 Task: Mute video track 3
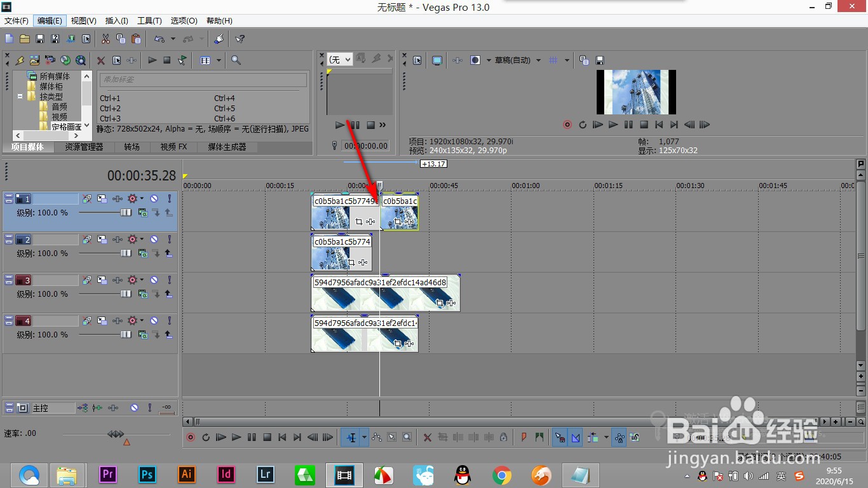click(x=154, y=280)
